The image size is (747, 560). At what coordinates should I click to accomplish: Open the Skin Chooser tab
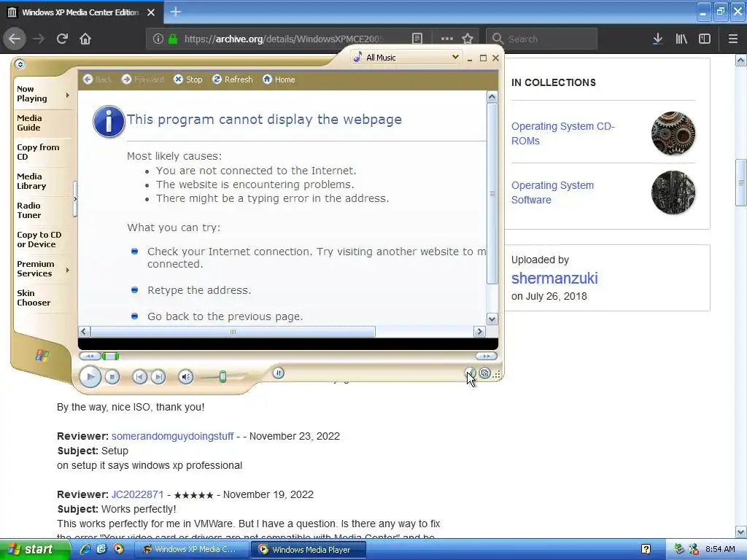[42, 297]
